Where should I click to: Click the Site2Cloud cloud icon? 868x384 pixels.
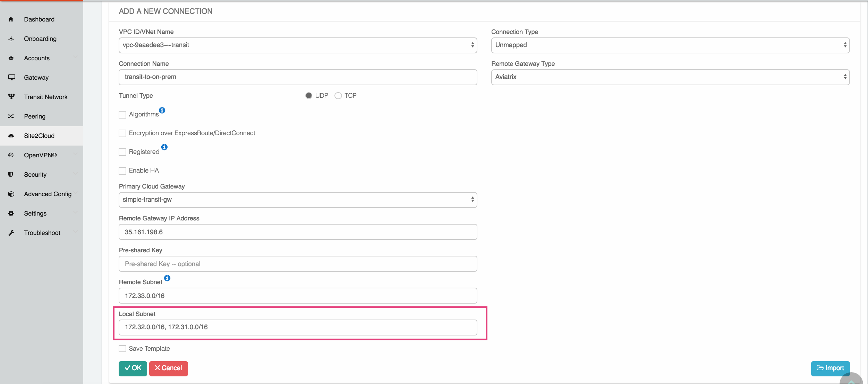pos(11,136)
